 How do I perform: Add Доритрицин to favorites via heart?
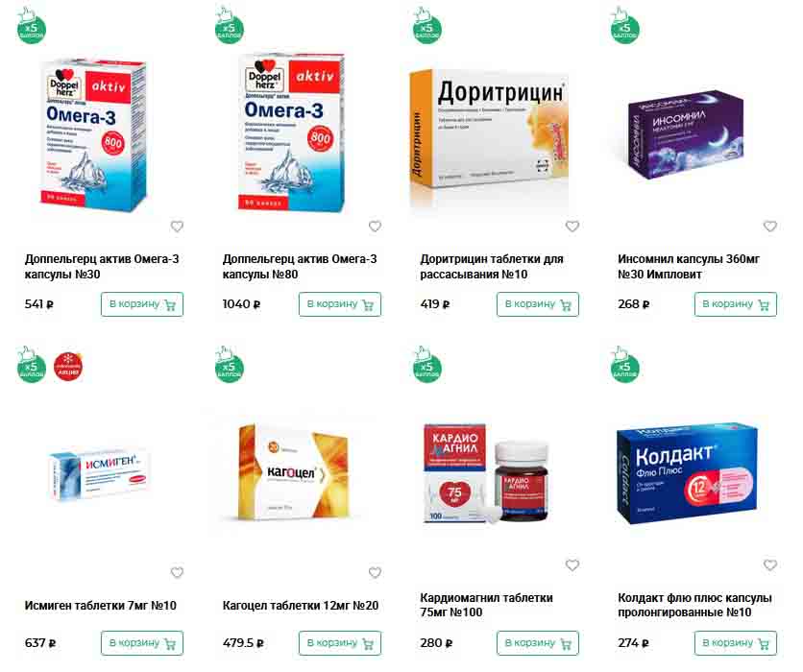point(572,227)
